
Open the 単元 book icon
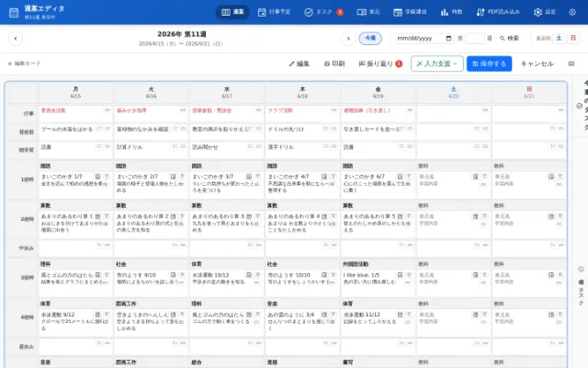coord(361,12)
